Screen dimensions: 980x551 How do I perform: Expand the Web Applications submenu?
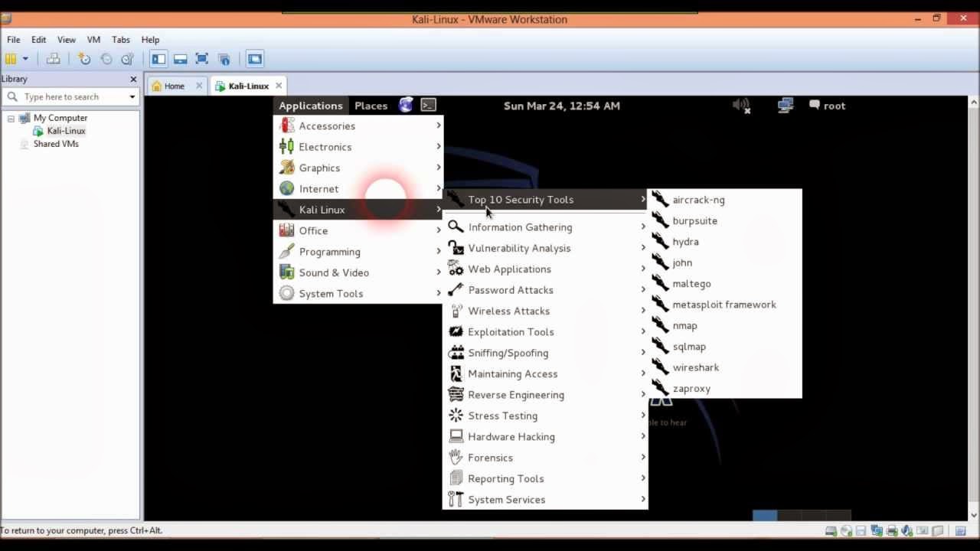click(x=545, y=269)
